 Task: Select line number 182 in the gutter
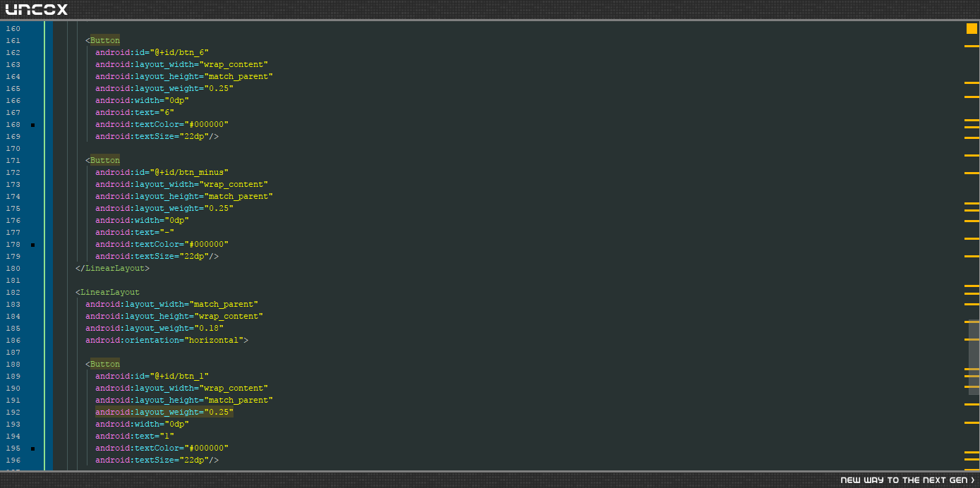[13, 292]
